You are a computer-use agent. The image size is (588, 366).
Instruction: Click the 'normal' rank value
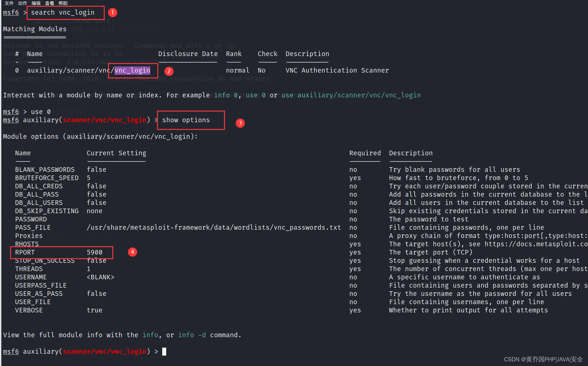pyautogui.click(x=238, y=70)
